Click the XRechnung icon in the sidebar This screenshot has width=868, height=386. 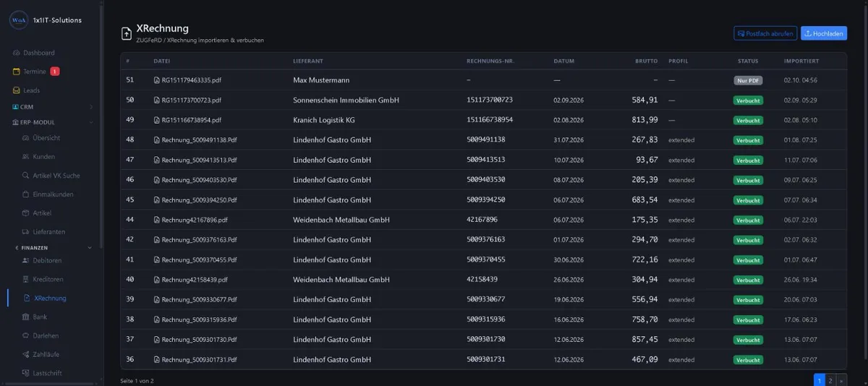click(x=27, y=298)
